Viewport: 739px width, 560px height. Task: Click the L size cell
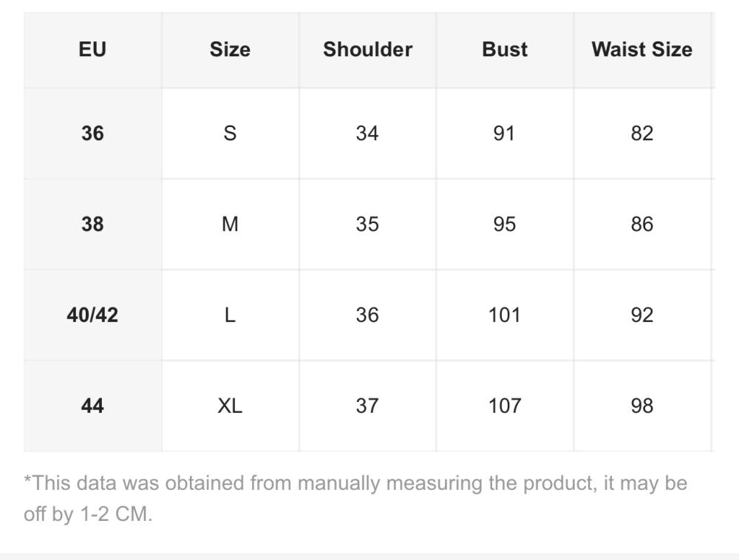coord(230,315)
